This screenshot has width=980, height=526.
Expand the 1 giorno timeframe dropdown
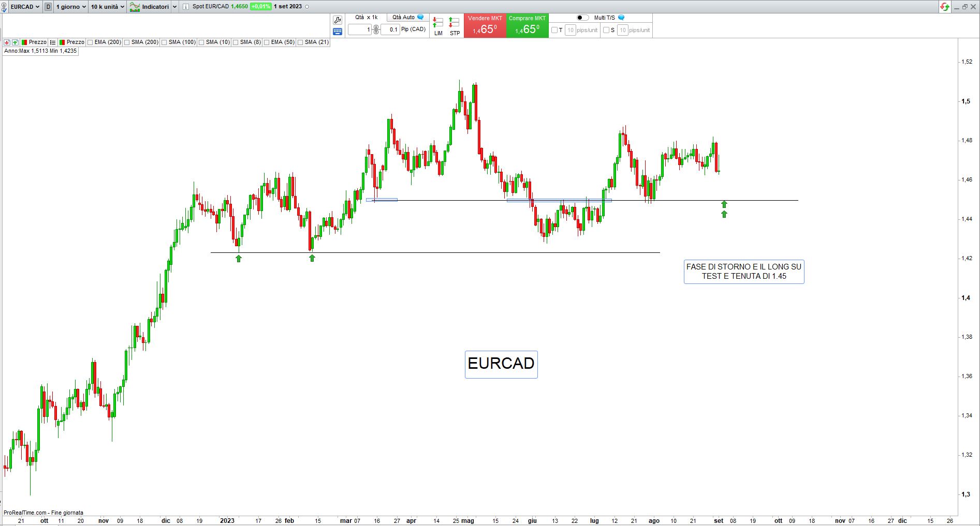[x=71, y=7]
